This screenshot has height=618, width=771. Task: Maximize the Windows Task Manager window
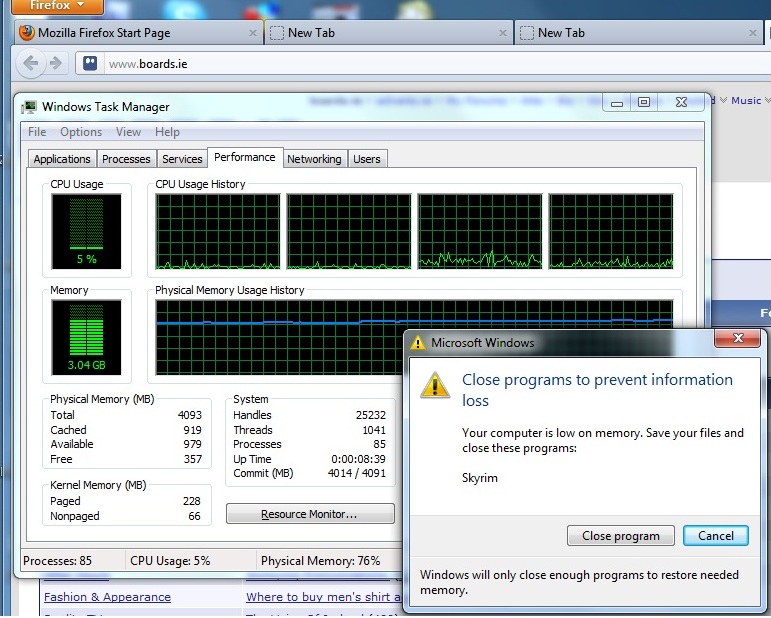[x=644, y=102]
